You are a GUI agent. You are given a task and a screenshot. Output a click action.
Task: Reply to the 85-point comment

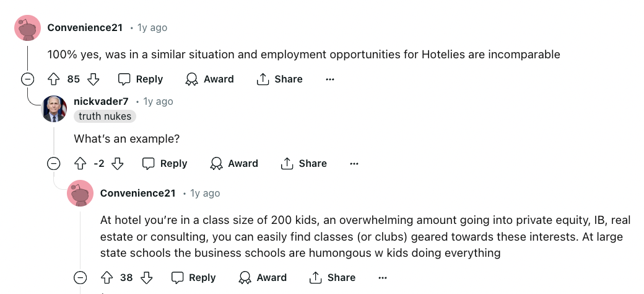pyautogui.click(x=141, y=79)
